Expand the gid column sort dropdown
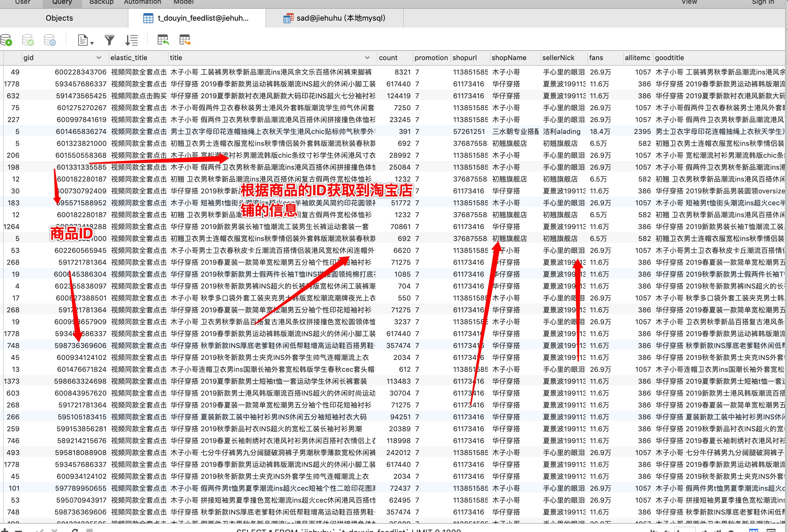 coord(99,58)
